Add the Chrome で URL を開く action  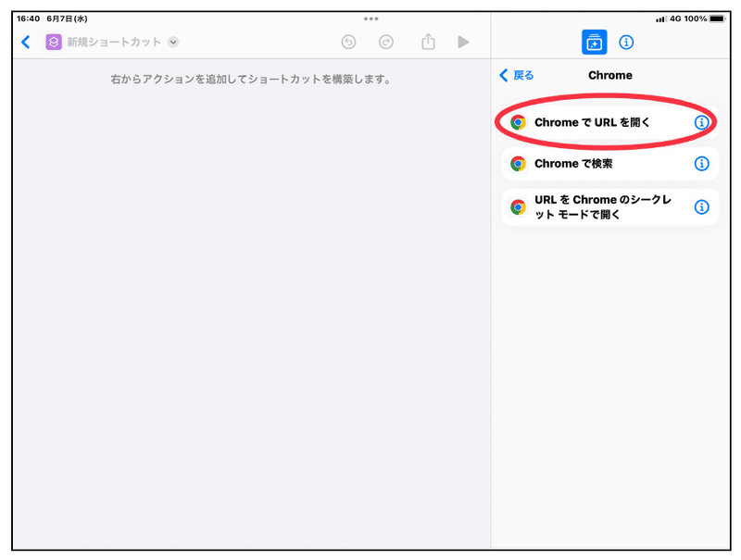pos(610,122)
